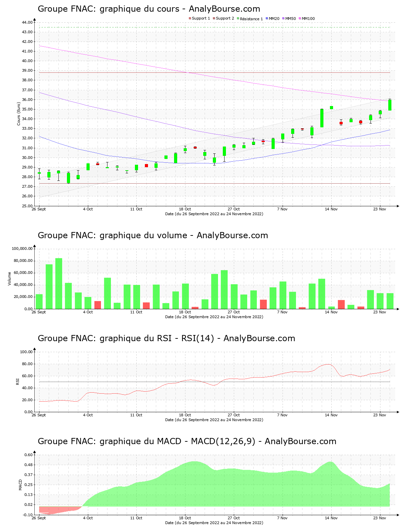
Task: Click '14 Nov' on the MACD chart axis
Action: click(x=331, y=518)
